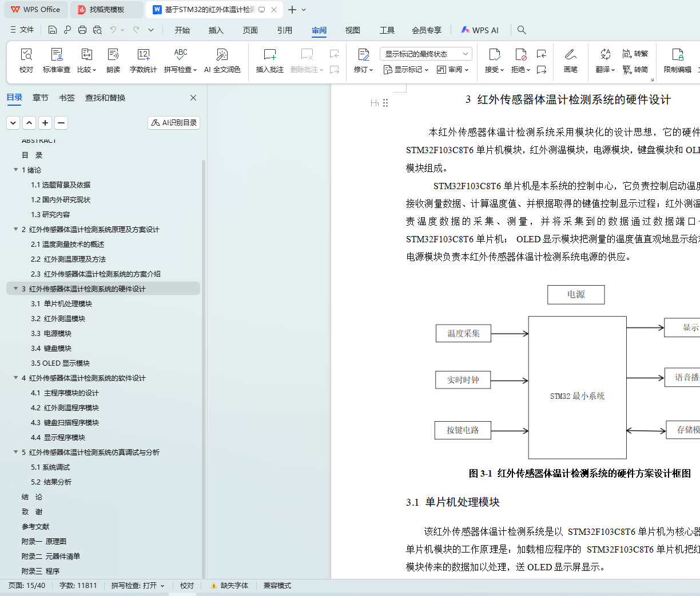This screenshot has width=700, height=596.
Task: Click the navigation pane vertical scrollbar
Action: point(204,369)
